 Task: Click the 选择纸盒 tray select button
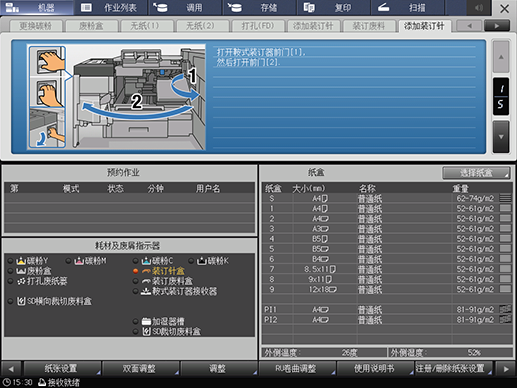476,173
